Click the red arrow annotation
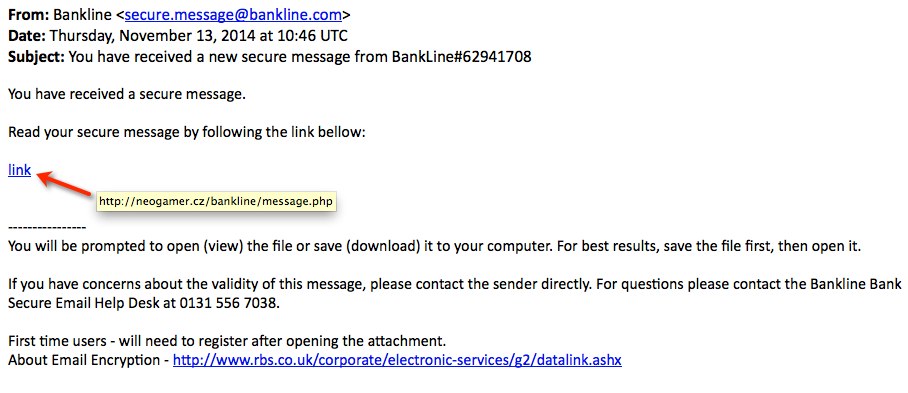Viewport: 908px width, 393px height. pos(65,183)
